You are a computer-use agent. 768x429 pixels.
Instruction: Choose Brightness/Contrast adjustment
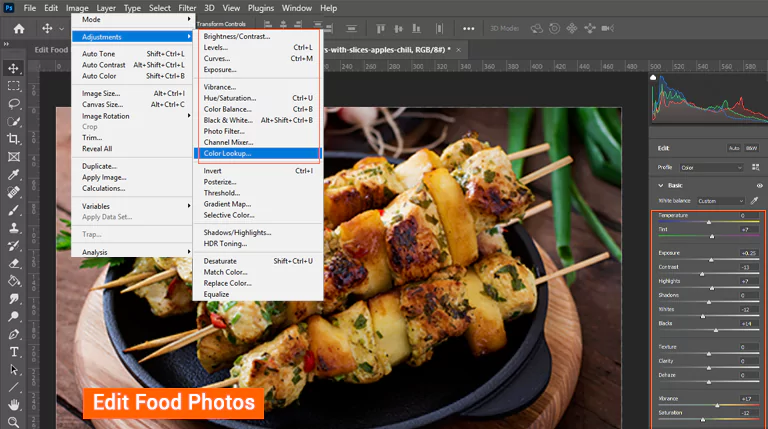[258, 36]
